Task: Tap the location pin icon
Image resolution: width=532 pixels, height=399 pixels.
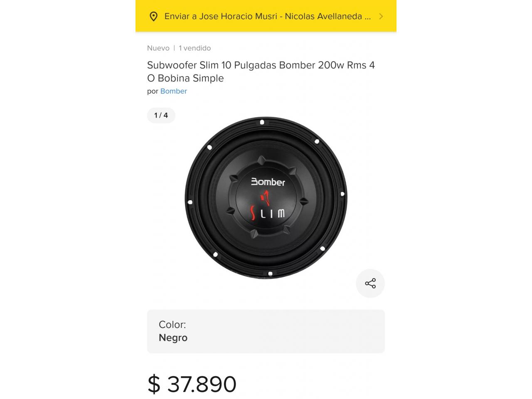Action: (153, 17)
